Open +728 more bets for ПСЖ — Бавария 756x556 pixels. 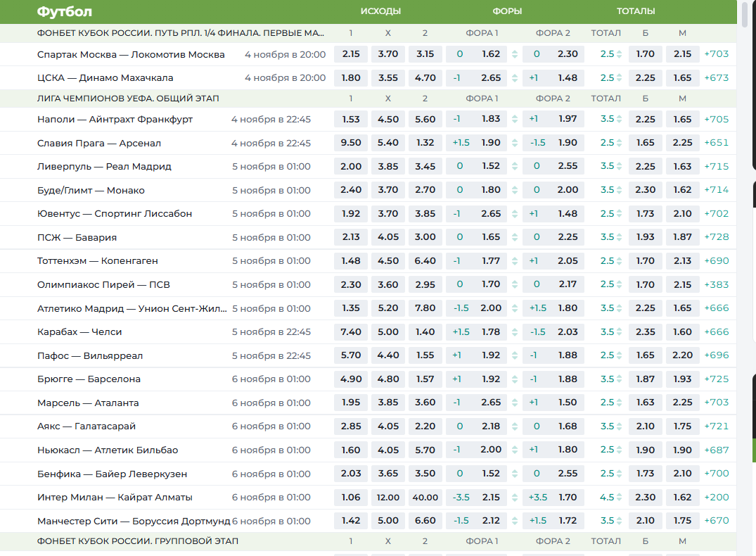coord(716,238)
